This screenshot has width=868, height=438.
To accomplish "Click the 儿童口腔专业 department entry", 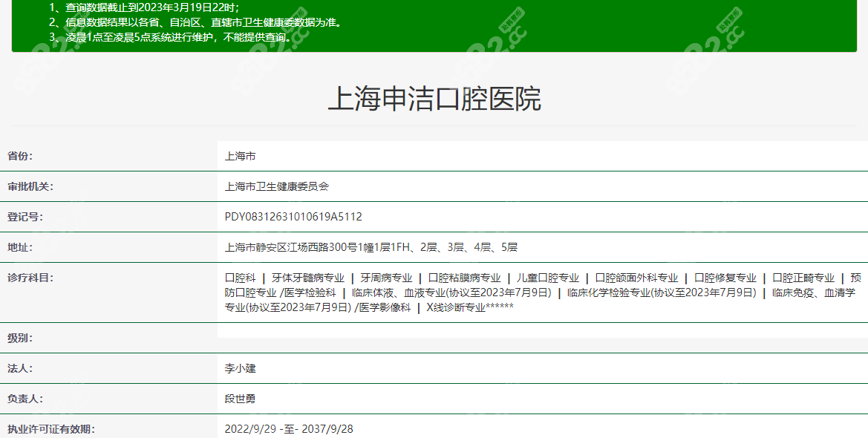I will [x=548, y=278].
